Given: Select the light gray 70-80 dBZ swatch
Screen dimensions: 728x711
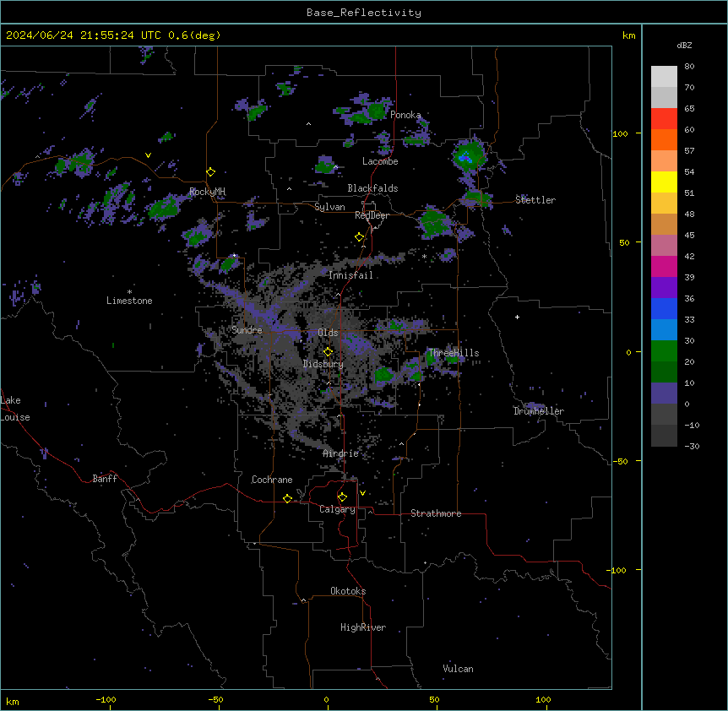Looking at the screenshot, I should (x=664, y=77).
